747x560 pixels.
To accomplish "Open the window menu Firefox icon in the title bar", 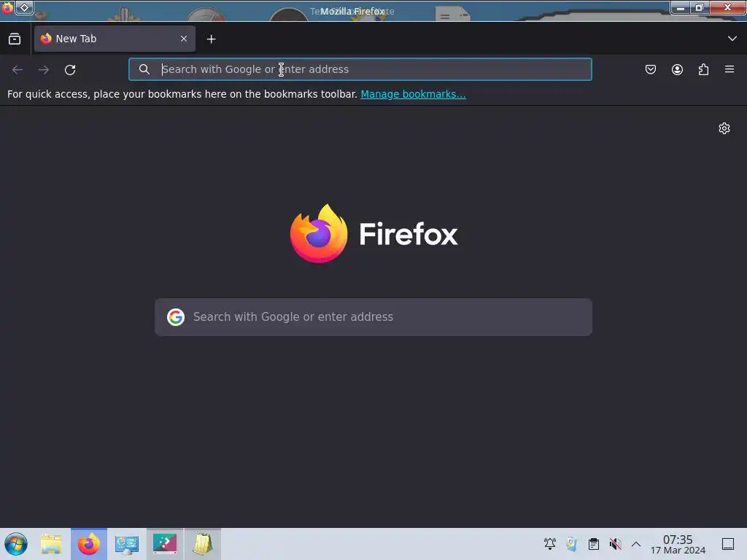I will pyautogui.click(x=7, y=7).
